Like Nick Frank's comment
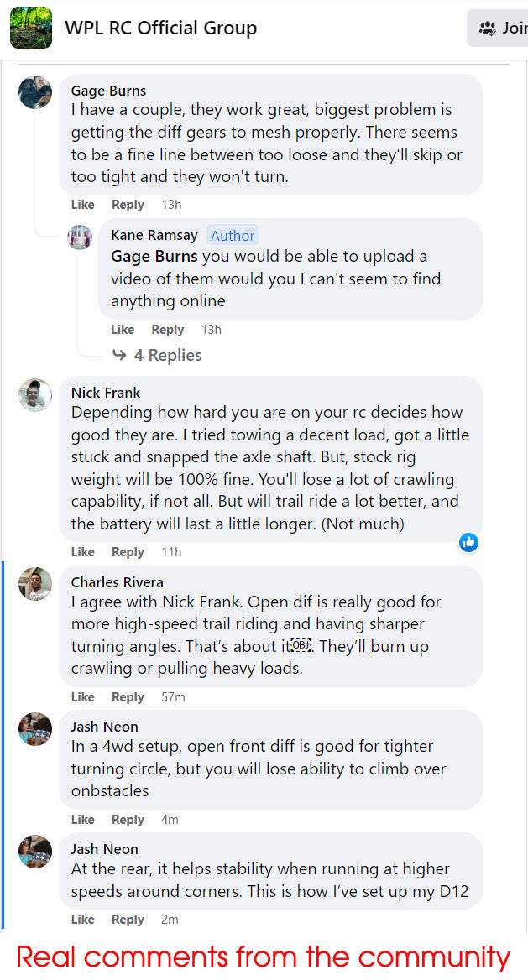 [x=82, y=552]
